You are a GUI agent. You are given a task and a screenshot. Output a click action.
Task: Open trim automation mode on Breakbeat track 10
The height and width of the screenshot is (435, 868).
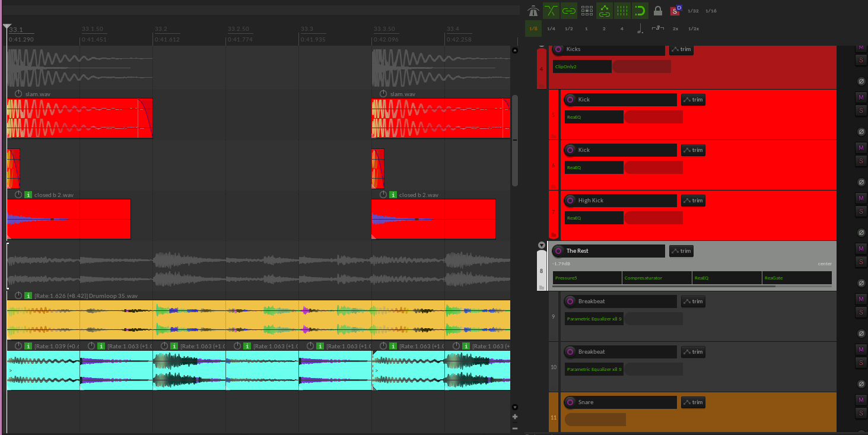[x=693, y=352]
